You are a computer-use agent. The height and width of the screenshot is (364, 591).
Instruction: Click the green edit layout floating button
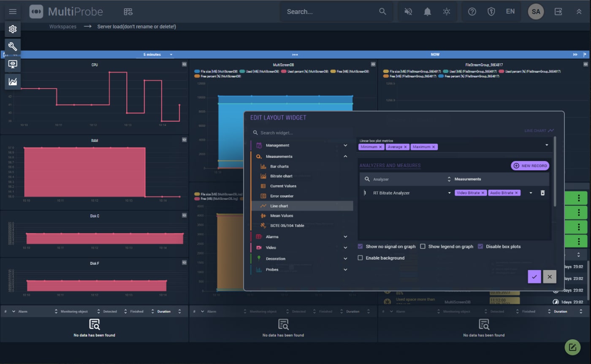[x=572, y=347]
